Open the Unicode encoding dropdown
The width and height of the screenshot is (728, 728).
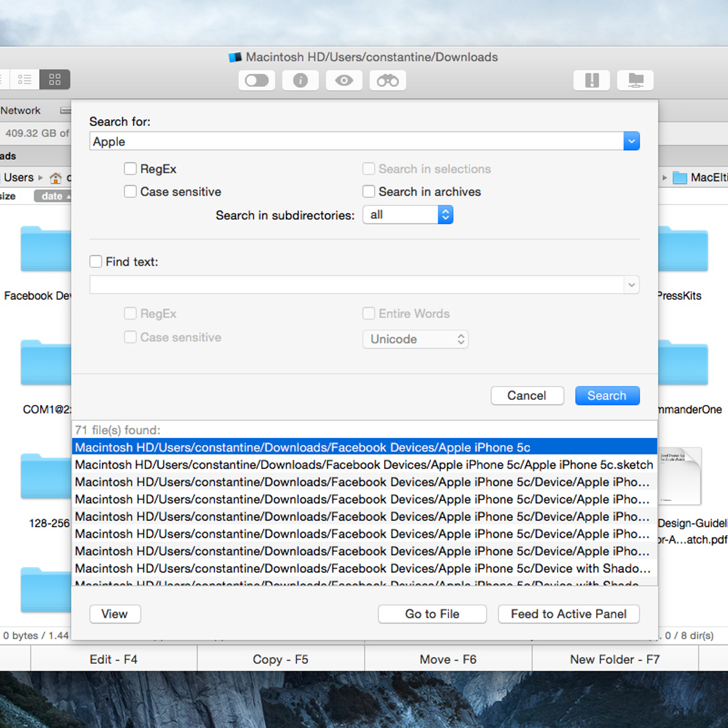(415, 339)
